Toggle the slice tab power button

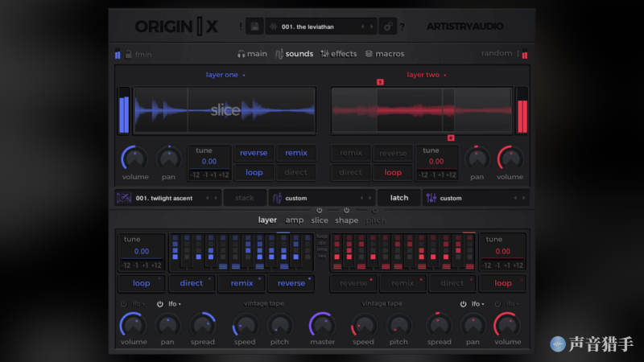click(x=319, y=210)
